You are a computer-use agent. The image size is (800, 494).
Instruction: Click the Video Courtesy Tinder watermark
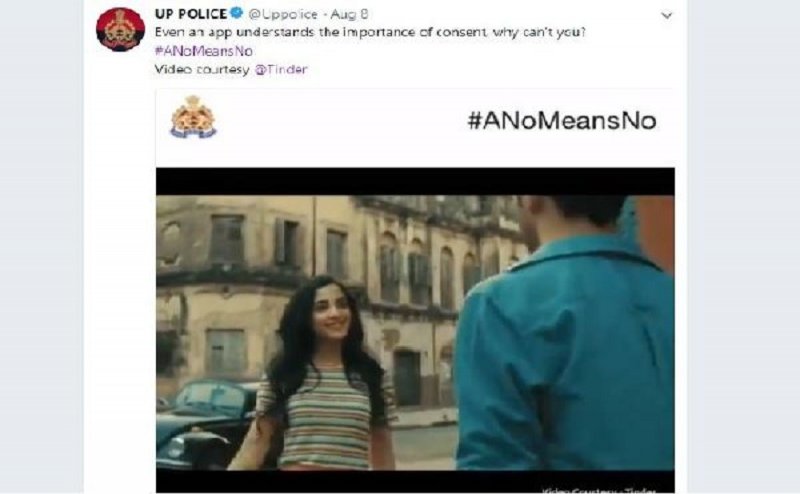point(598,490)
